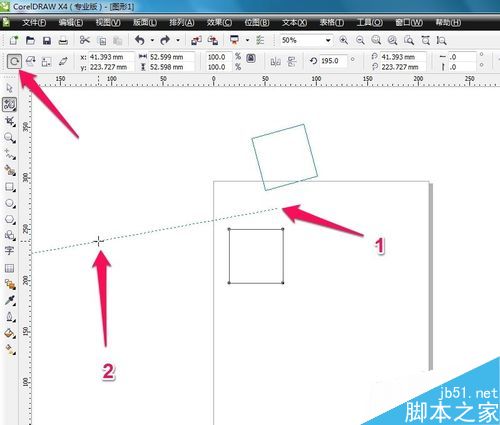Select the Basic Shapes tool
This screenshot has width=500, height=425.
(x=10, y=235)
